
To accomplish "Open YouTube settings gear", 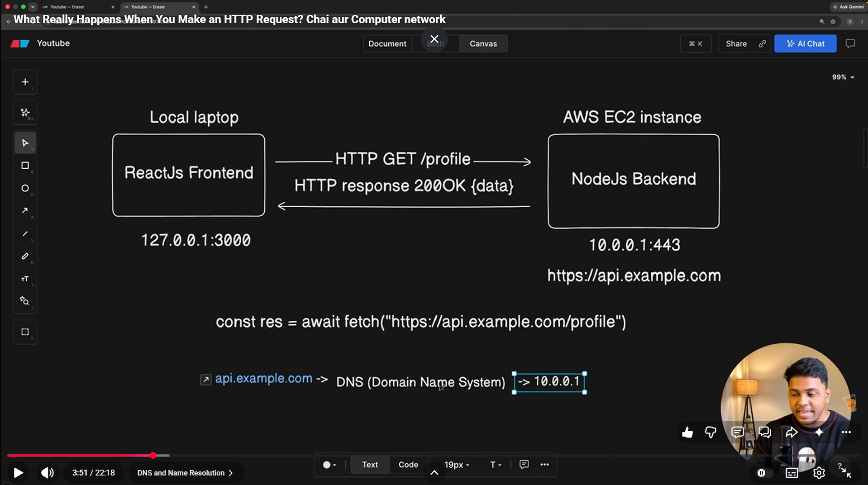I will coord(819,473).
